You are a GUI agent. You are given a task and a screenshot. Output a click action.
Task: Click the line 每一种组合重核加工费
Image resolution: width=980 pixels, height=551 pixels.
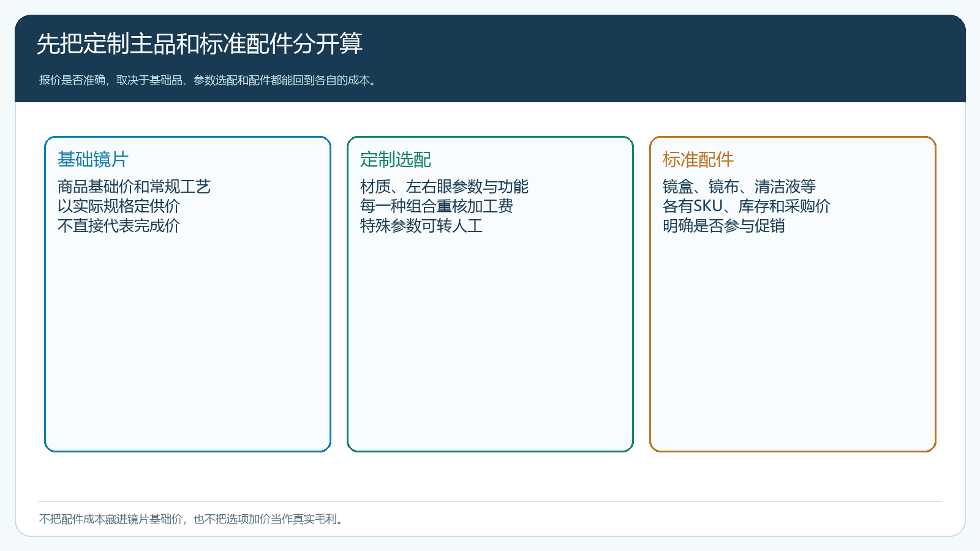[437, 206]
